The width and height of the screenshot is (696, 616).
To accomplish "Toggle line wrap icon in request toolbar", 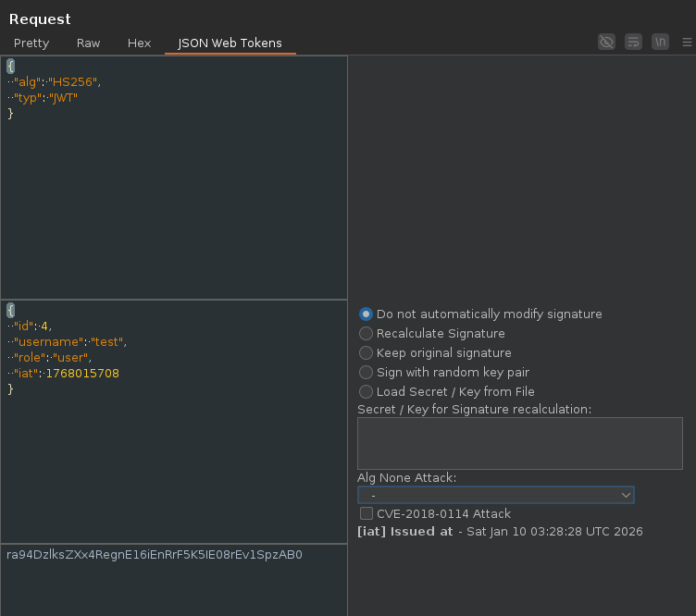I will point(633,43).
